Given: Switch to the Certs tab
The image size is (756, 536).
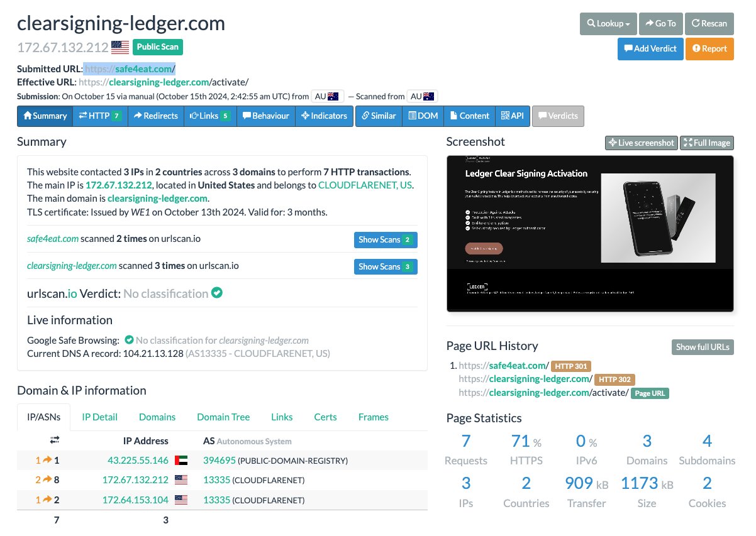Looking at the screenshot, I should point(325,417).
